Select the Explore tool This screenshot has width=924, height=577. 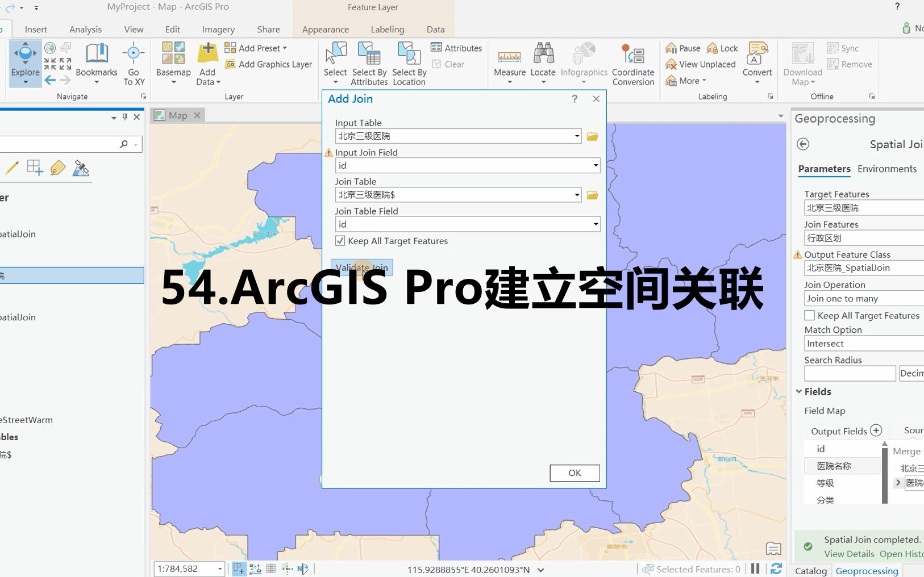(x=24, y=62)
